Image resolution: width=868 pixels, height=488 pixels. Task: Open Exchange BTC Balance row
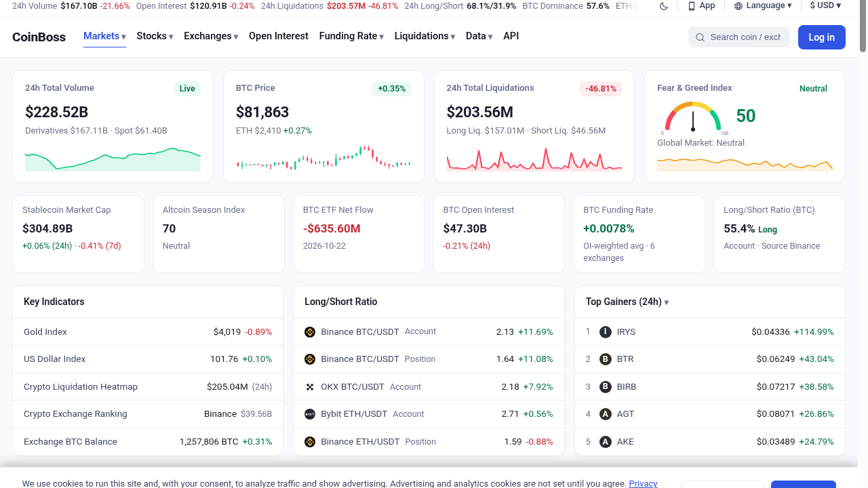click(148, 442)
